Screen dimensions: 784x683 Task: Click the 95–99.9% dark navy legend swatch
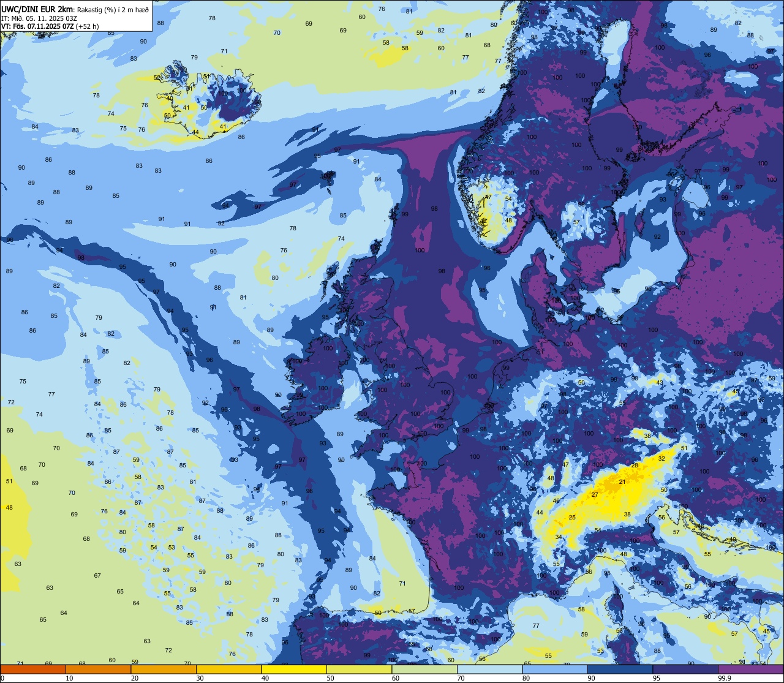point(685,669)
